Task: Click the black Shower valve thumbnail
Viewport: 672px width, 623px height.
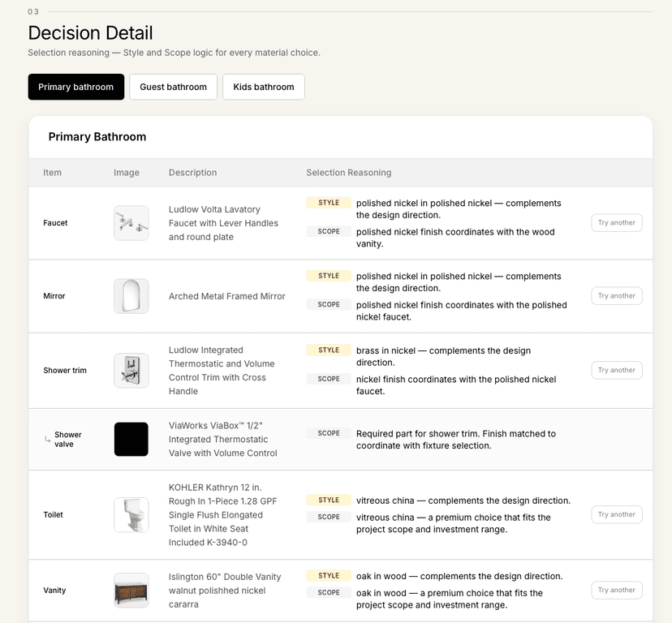Action: click(131, 439)
